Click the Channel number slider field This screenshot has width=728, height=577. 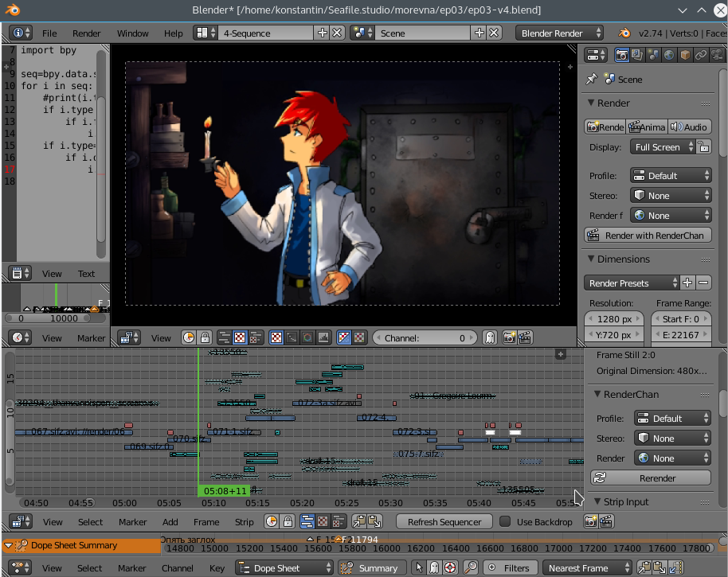(425, 337)
